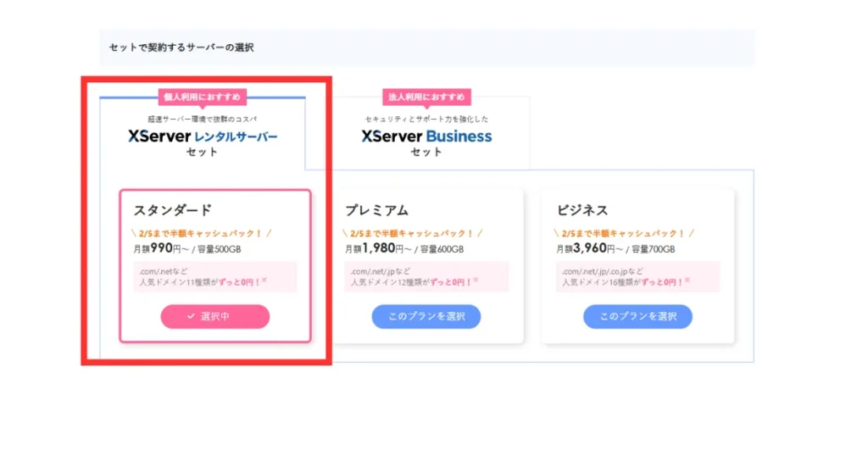The image size is (868, 456).
Task: Click the スタンダード plan title
Action: [172, 210]
